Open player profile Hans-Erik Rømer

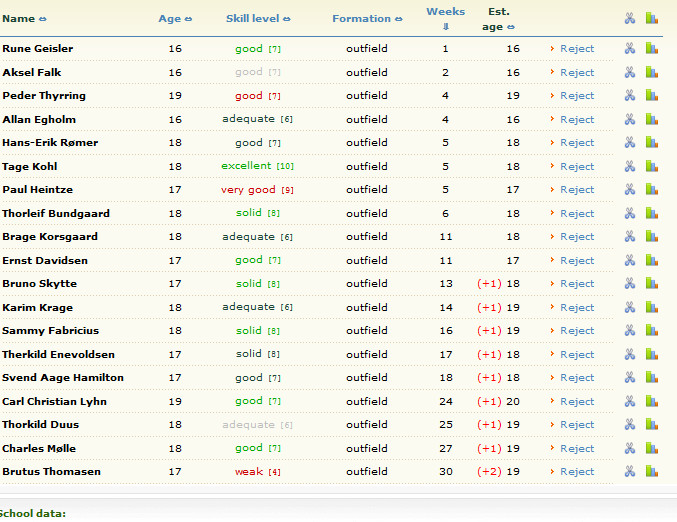click(x=50, y=142)
